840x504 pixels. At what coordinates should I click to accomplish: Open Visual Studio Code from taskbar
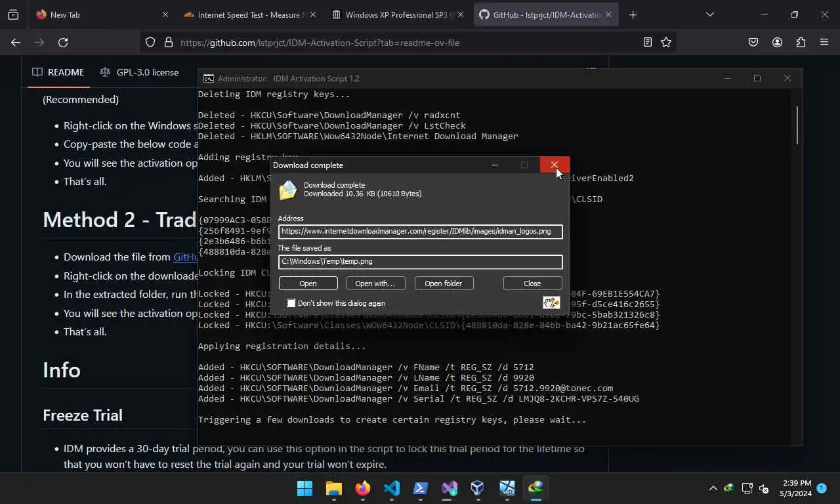(392, 488)
